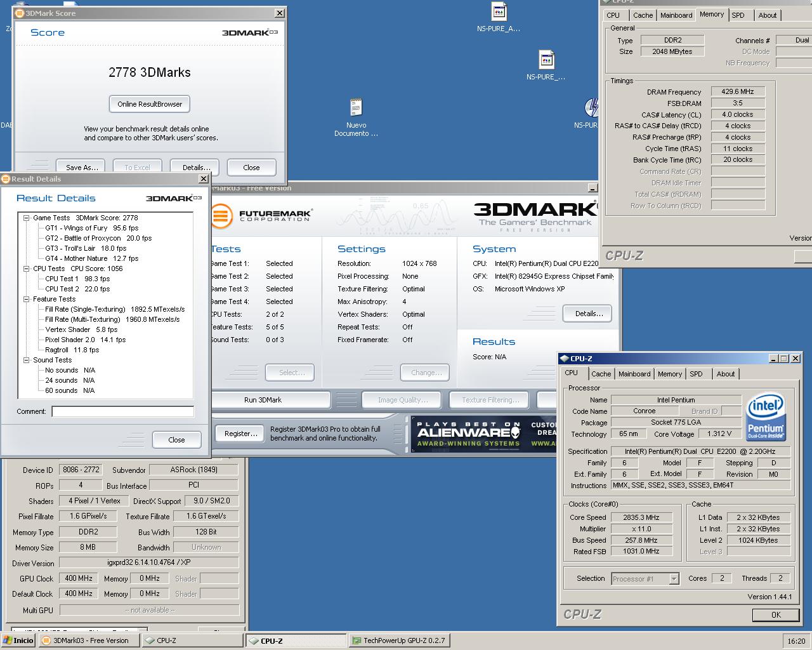Click the Inicio start button

coord(18,640)
